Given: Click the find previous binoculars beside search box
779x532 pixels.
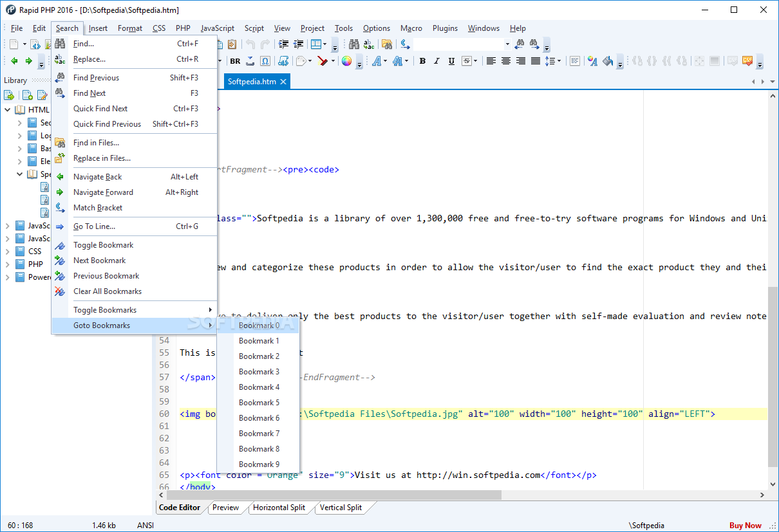Looking at the screenshot, I should (x=520, y=44).
